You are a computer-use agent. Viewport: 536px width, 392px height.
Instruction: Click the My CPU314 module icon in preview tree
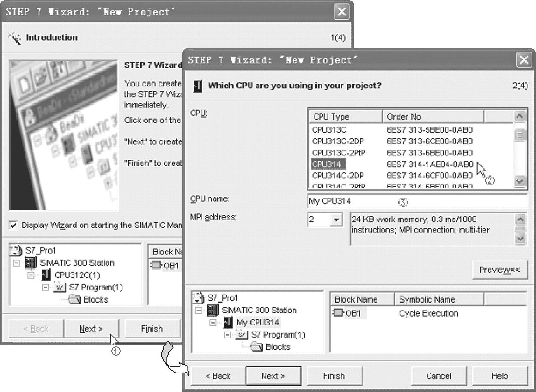click(228, 322)
